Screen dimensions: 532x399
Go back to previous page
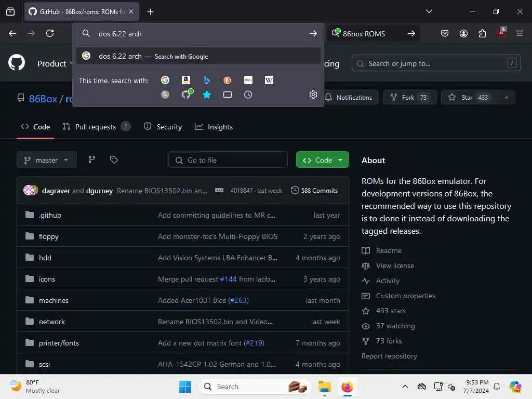click(12, 33)
